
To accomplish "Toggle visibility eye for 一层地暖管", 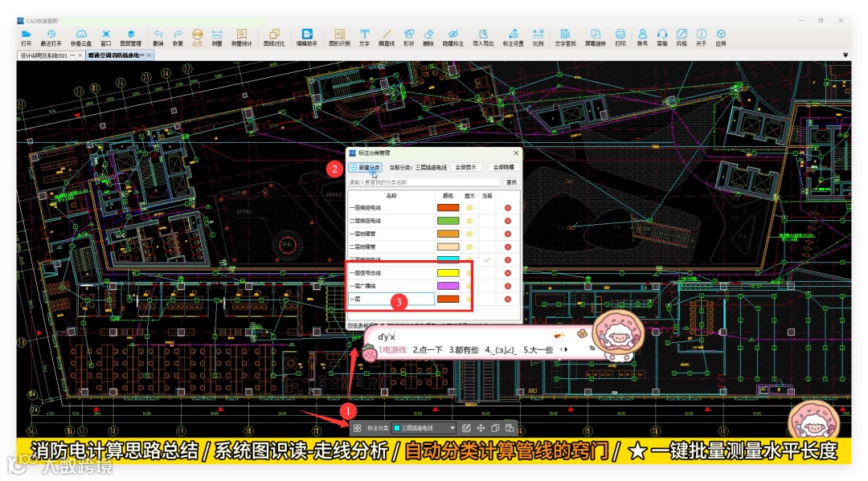I will [x=469, y=234].
